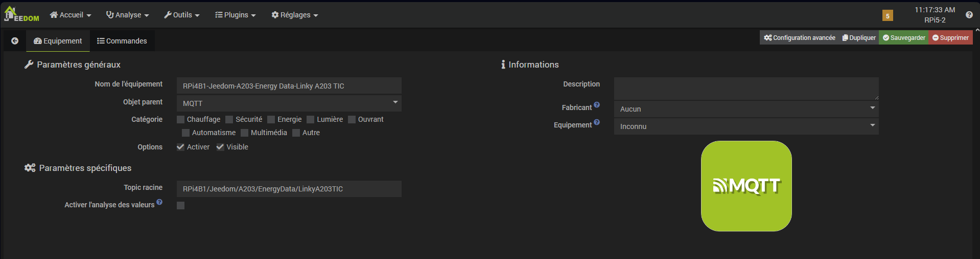
Task: Open the Plugins menu
Action: (236, 15)
